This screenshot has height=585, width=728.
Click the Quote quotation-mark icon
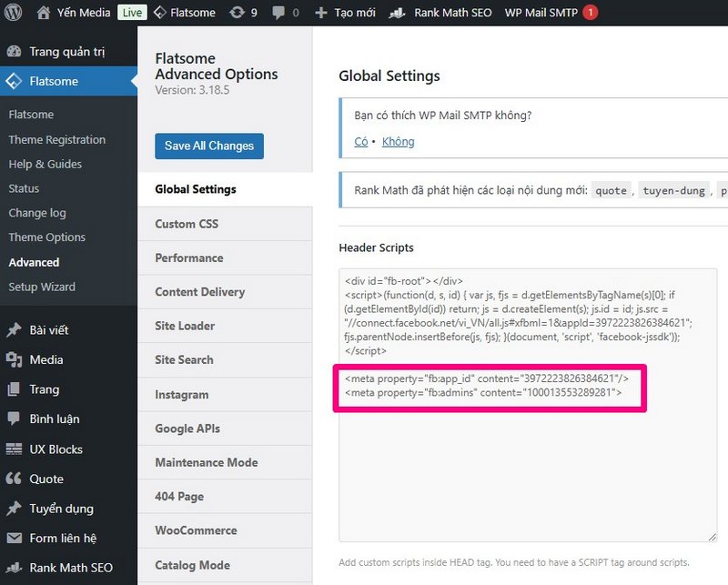click(x=14, y=479)
